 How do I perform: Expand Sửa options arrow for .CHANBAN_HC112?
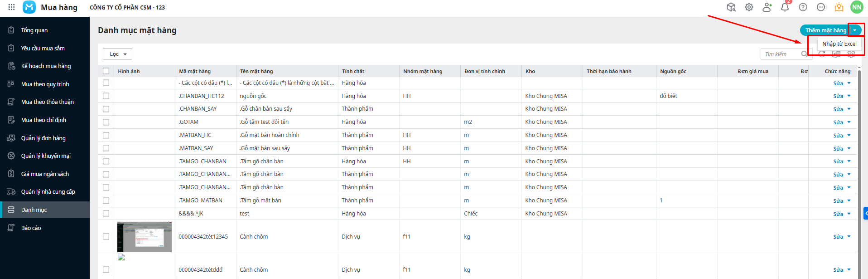(849, 96)
